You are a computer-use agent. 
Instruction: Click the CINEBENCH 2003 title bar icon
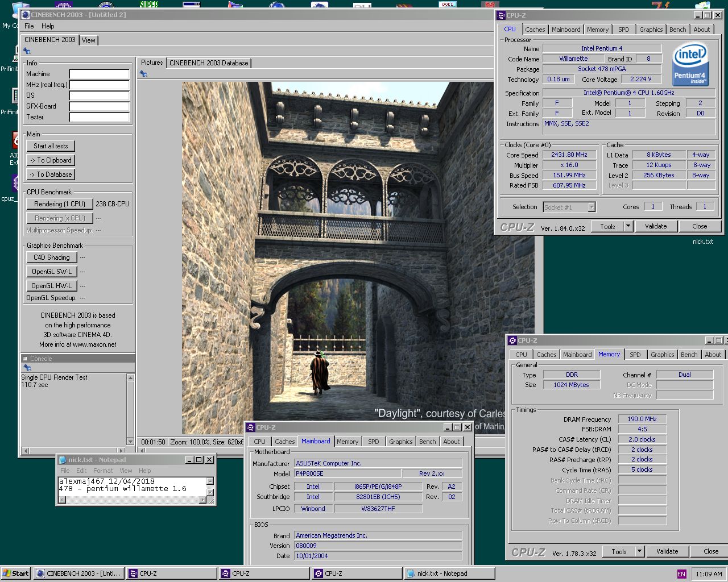coord(25,14)
